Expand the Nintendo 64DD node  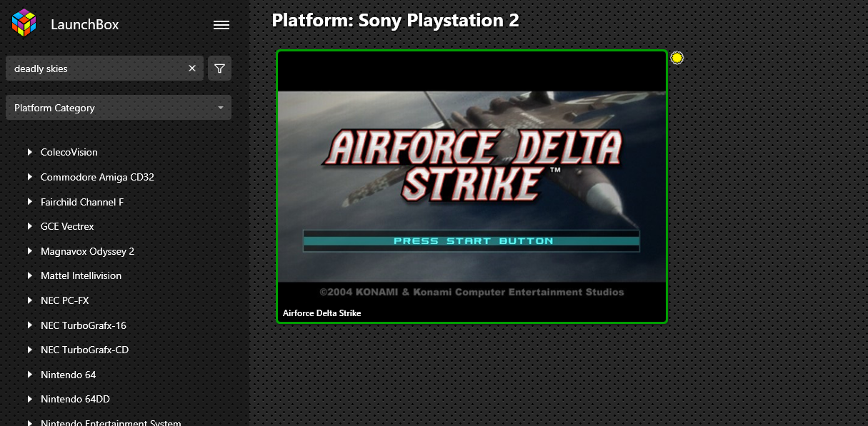point(30,399)
